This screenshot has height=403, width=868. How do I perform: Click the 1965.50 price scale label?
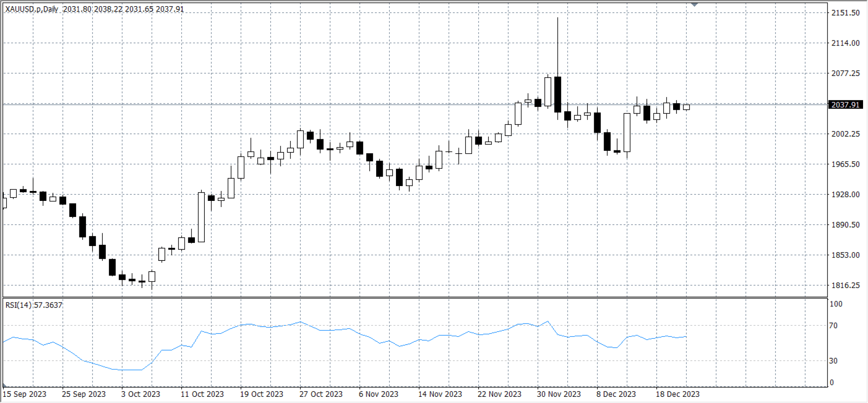[x=845, y=164]
